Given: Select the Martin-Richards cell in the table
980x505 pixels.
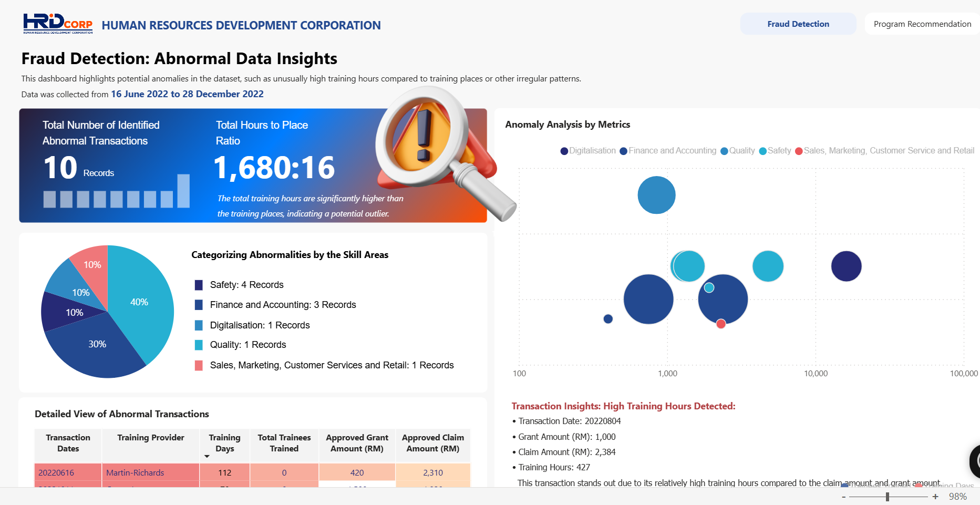Looking at the screenshot, I should [x=135, y=472].
